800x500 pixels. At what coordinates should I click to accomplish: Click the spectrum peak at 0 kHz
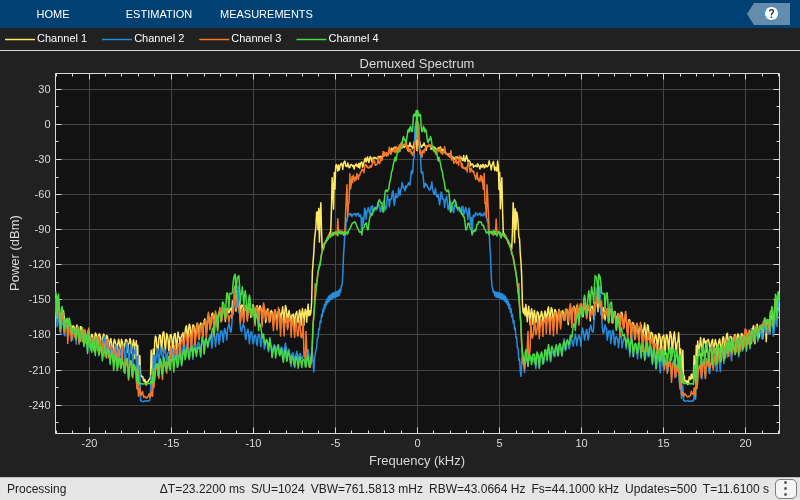point(417,111)
